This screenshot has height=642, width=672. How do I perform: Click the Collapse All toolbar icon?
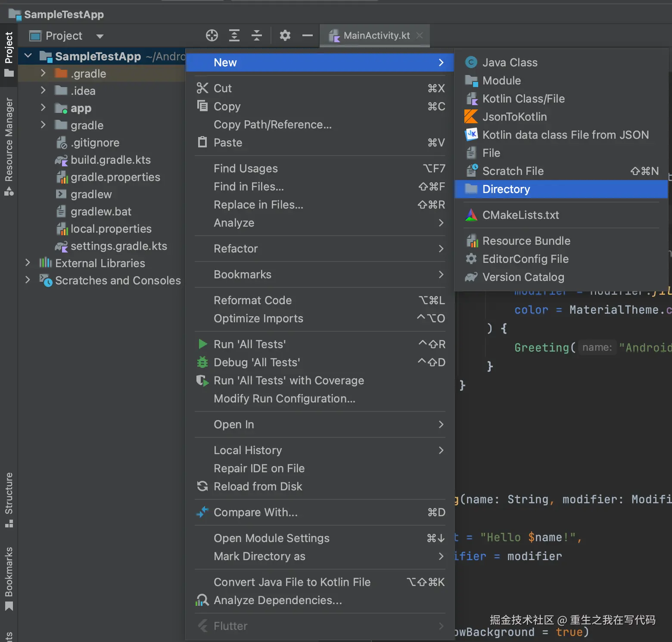tap(257, 35)
